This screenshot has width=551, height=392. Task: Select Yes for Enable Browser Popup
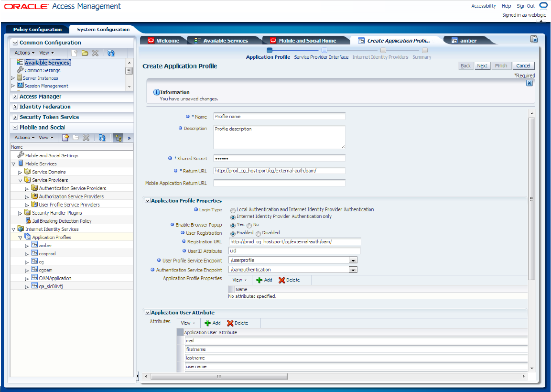(233, 225)
